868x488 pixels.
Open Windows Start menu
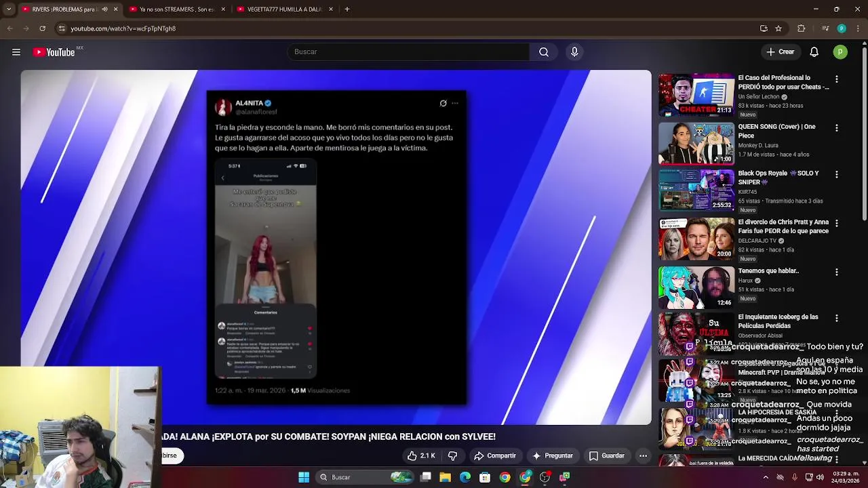304,477
